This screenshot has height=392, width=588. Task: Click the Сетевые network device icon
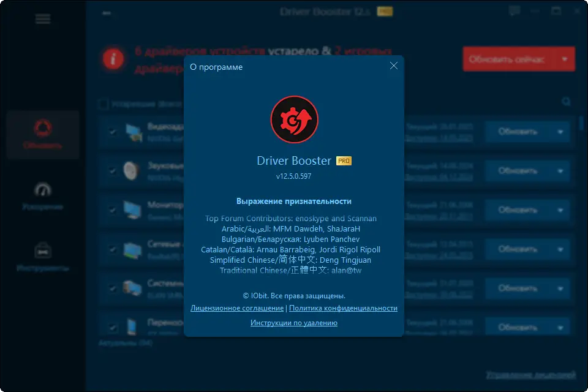(x=133, y=250)
